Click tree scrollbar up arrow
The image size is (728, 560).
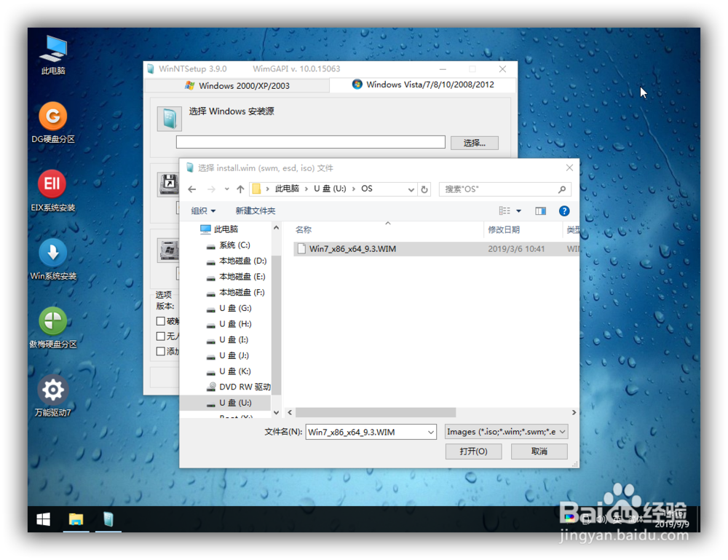[x=276, y=227]
